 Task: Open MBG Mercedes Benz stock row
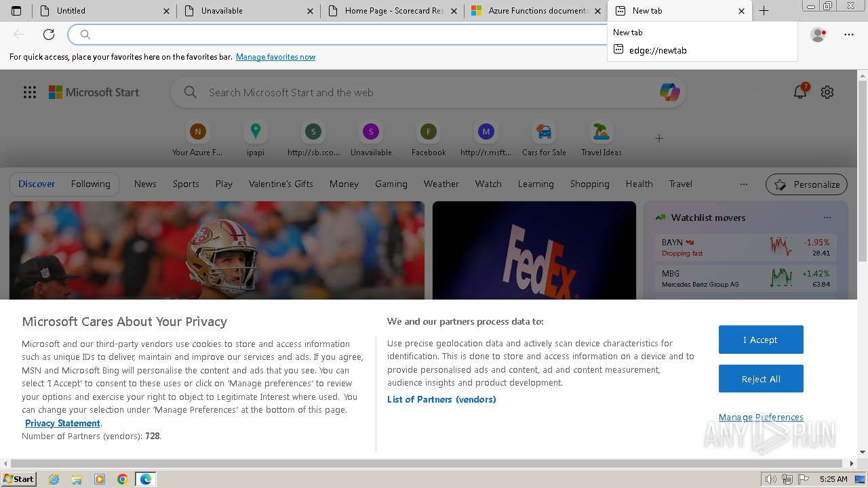point(745,279)
